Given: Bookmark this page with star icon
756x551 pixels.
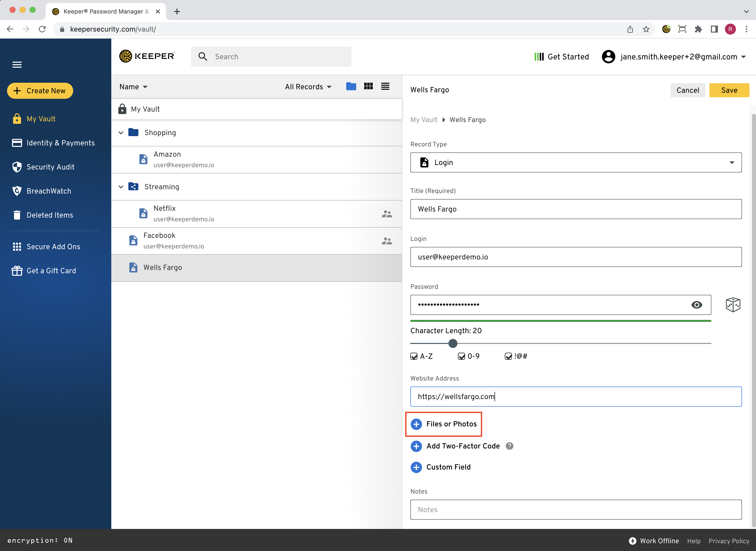Looking at the screenshot, I should (646, 29).
